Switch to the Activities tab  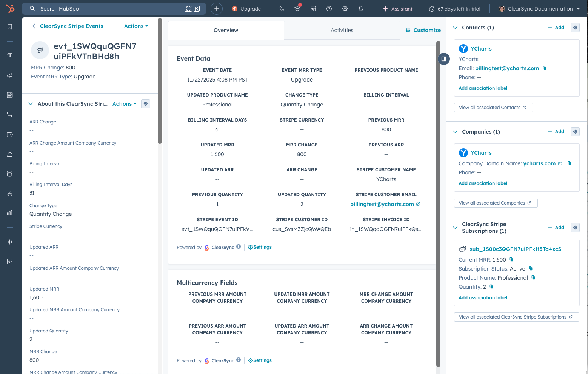[342, 30]
